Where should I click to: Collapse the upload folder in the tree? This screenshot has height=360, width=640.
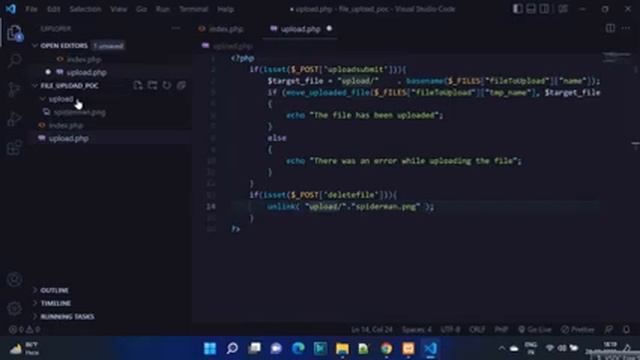click(43, 99)
